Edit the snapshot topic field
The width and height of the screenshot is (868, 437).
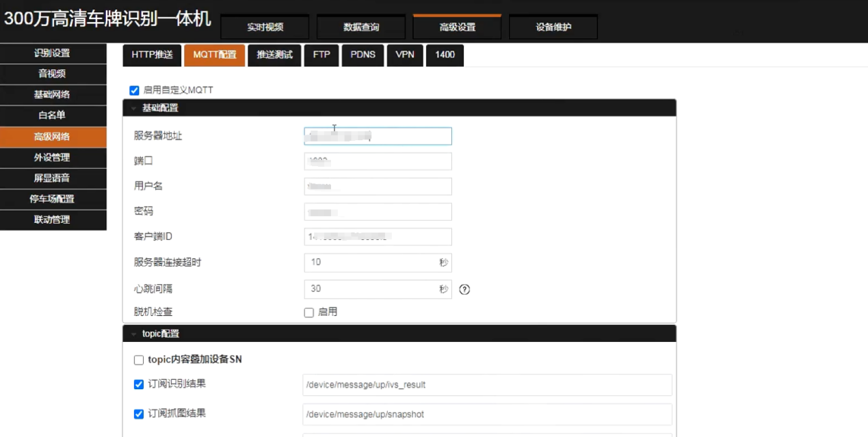tap(487, 414)
